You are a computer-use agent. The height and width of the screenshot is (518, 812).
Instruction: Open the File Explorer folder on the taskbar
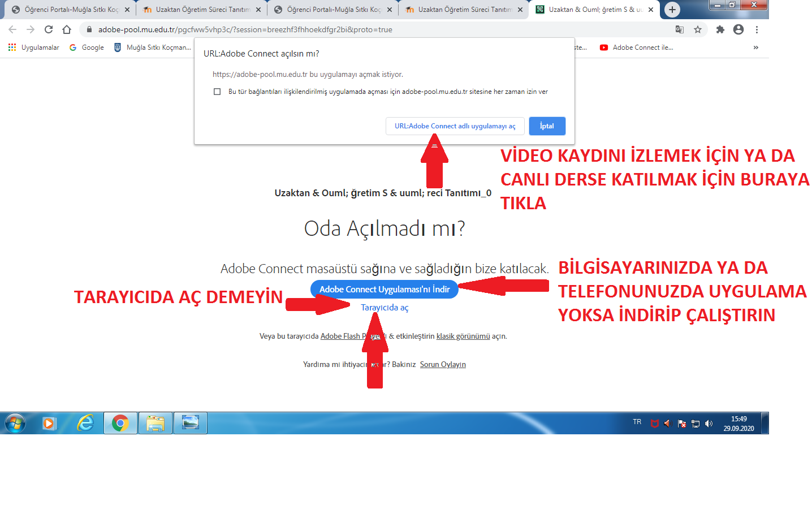tap(156, 423)
